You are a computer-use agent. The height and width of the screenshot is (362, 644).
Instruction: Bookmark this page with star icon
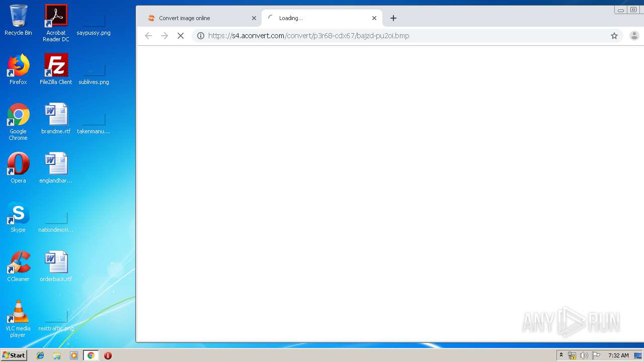click(614, 36)
